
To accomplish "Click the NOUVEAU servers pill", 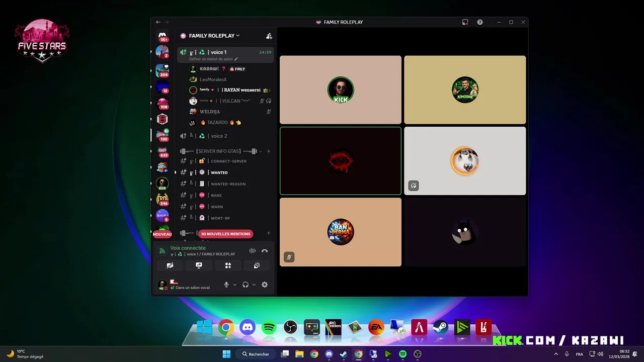I will click(163, 234).
